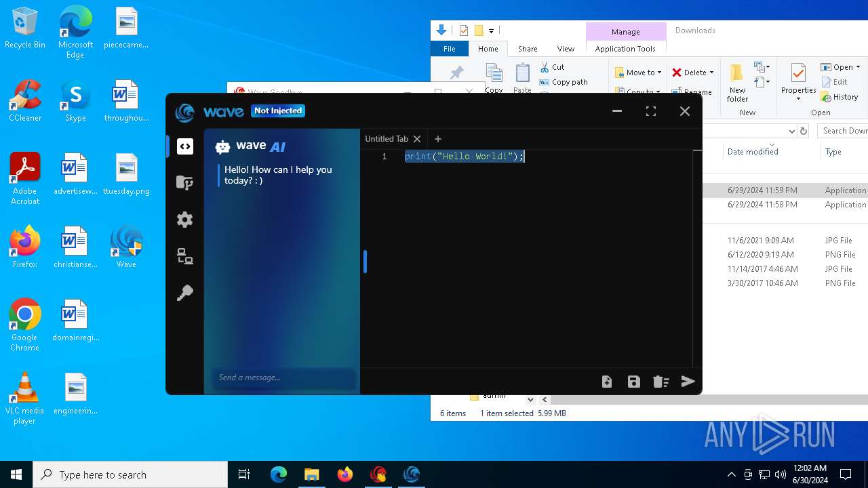Open the Home tab in File Explorer
The height and width of the screenshot is (488, 868).
(488, 49)
